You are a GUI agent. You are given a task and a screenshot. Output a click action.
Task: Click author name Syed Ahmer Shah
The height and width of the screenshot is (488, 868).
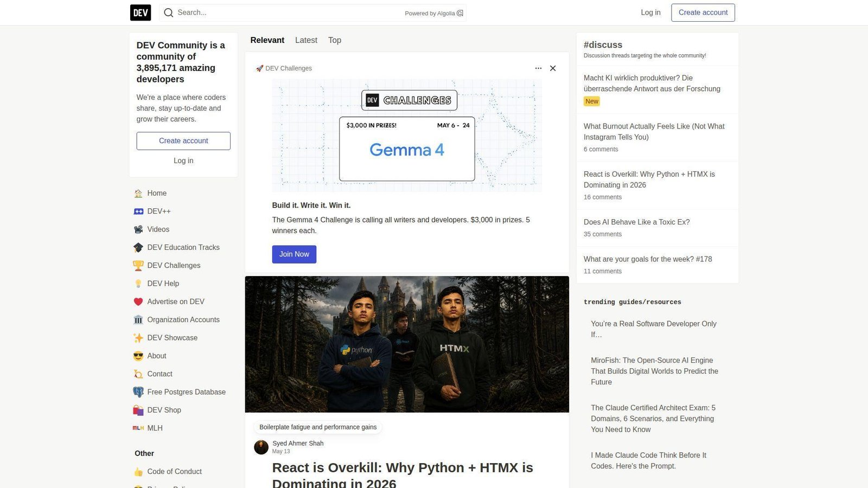click(x=298, y=444)
